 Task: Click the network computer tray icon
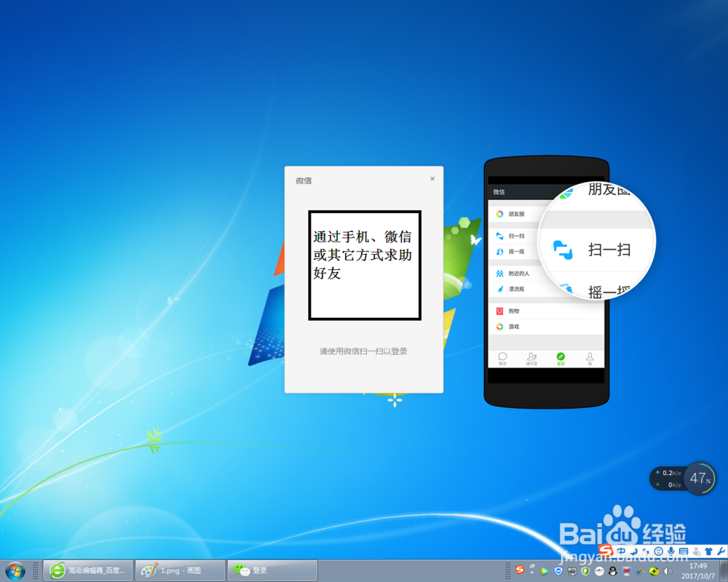572,571
